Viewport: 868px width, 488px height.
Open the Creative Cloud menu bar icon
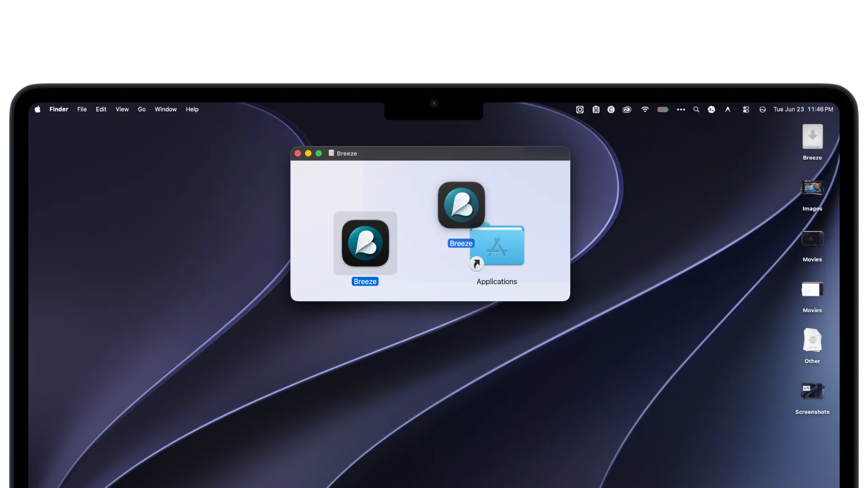pyautogui.click(x=627, y=109)
